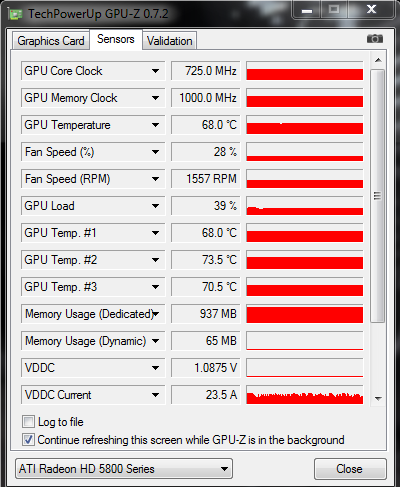Expand Memory Usage (Dedicated) dropdown
The height and width of the screenshot is (487, 400).
(x=156, y=314)
